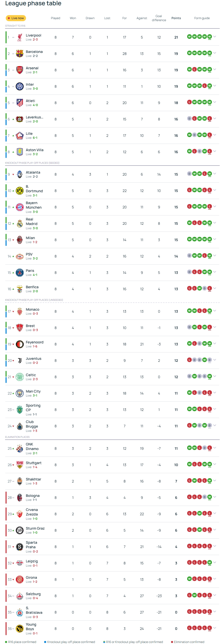Expand Young Boys' form guide chevron

215,628
